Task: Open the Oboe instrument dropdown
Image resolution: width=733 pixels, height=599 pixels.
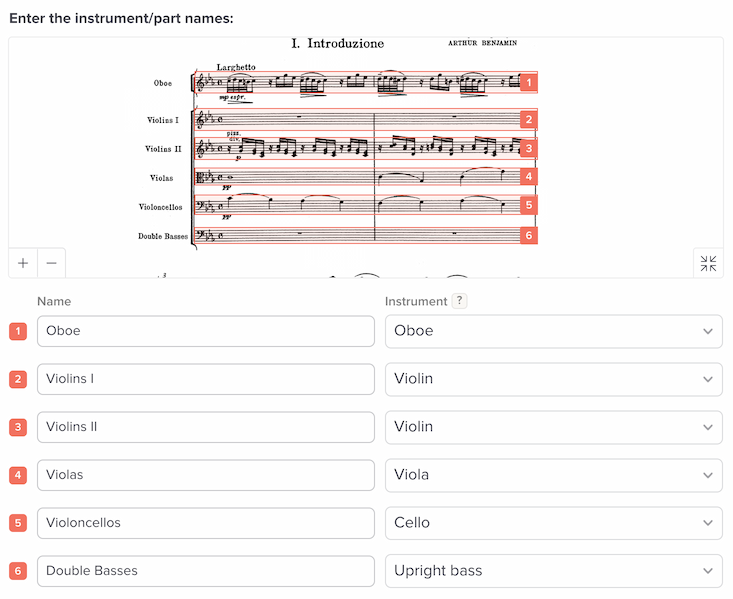Action: click(553, 331)
